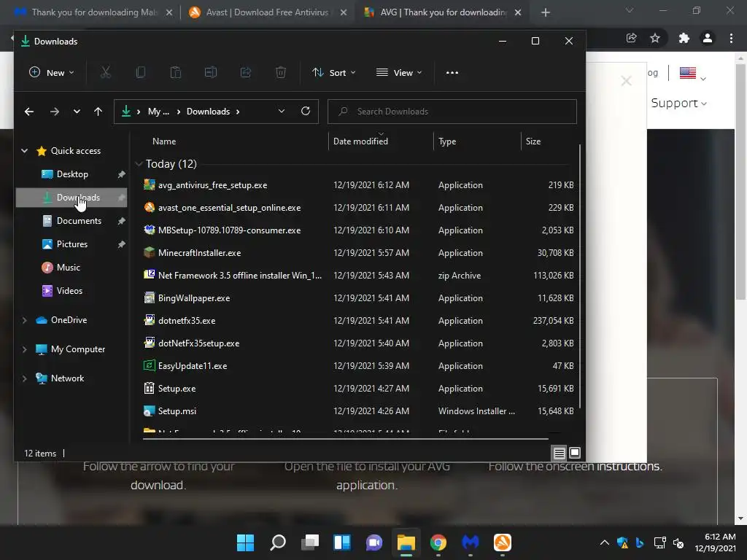Collapse the Today (12) group
The height and width of the screenshot is (560, 747).
[x=139, y=164]
